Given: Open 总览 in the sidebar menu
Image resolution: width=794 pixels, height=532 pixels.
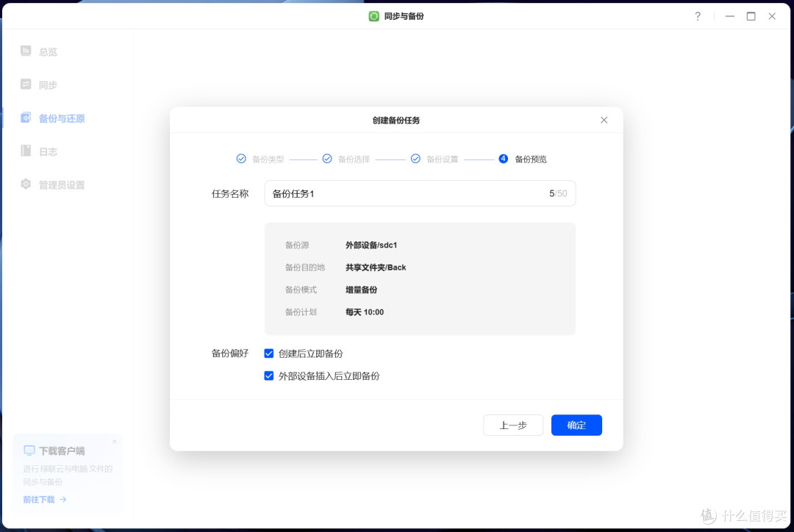Looking at the screenshot, I should (48, 51).
